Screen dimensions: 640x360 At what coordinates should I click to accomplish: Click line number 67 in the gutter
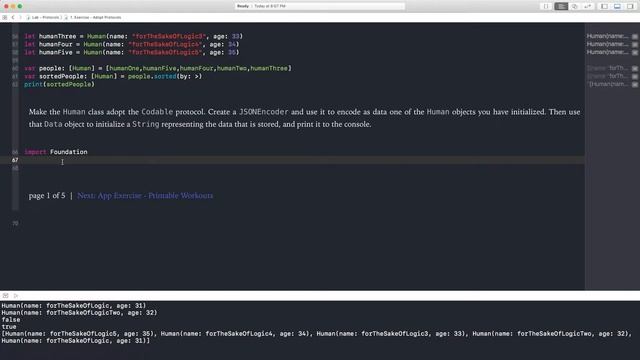point(15,160)
